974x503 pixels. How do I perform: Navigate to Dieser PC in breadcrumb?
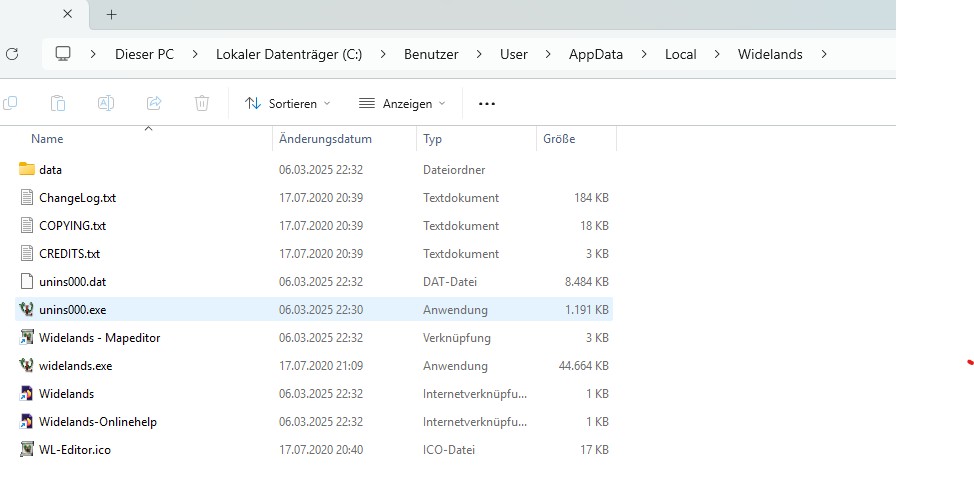click(x=144, y=55)
